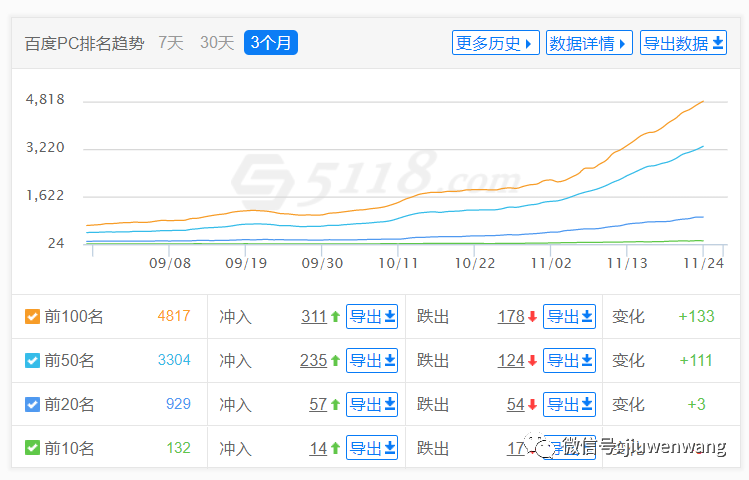
Task: Select the 30天 time range tab
Action: [217, 43]
